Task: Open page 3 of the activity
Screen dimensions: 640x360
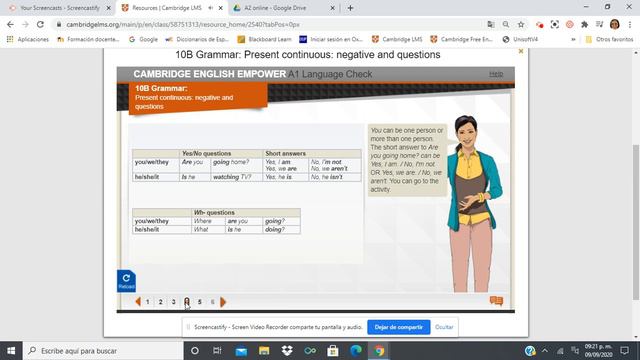Action: tap(173, 302)
